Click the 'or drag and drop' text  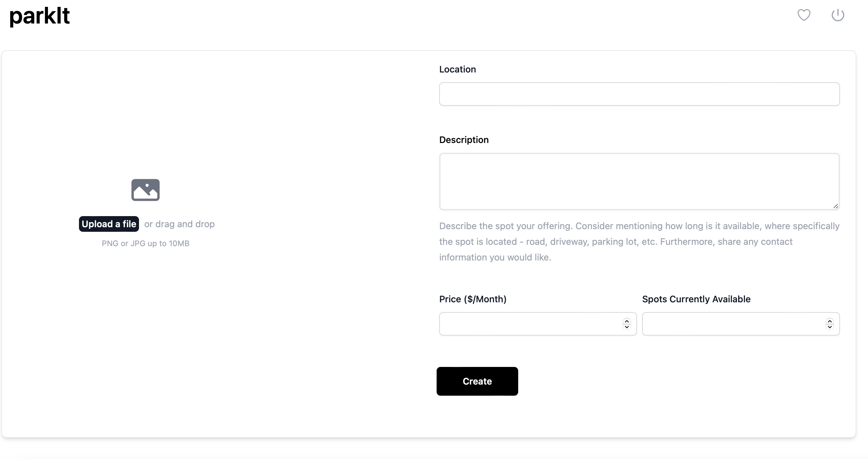[x=179, y=224]
